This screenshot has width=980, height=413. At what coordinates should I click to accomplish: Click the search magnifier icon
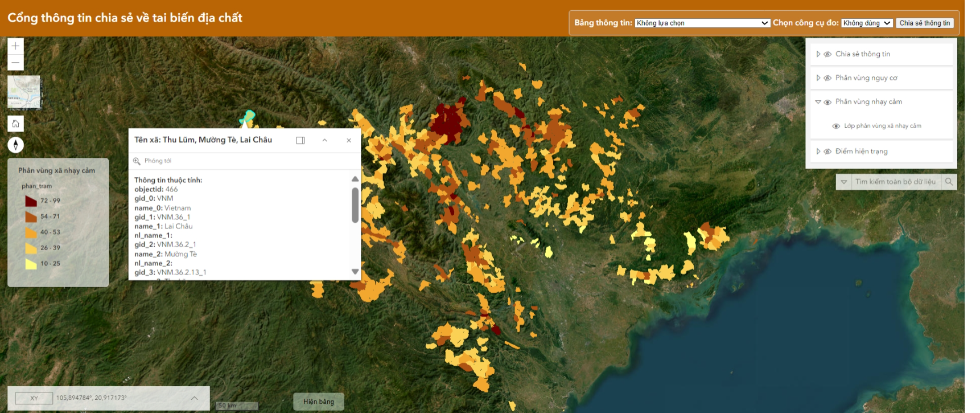949,182
